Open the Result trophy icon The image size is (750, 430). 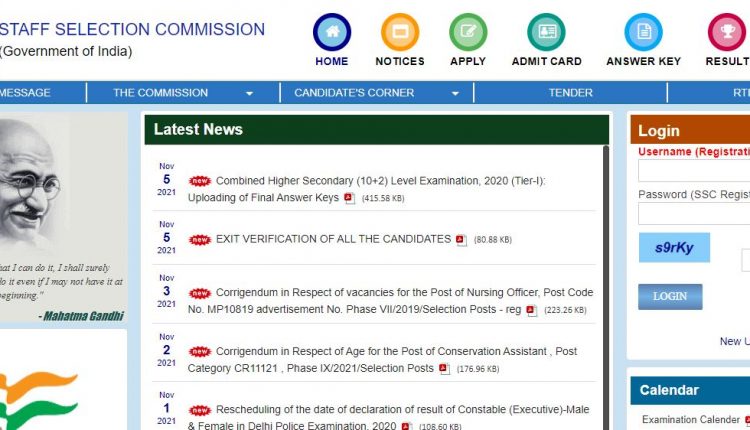tap(727, 32)
